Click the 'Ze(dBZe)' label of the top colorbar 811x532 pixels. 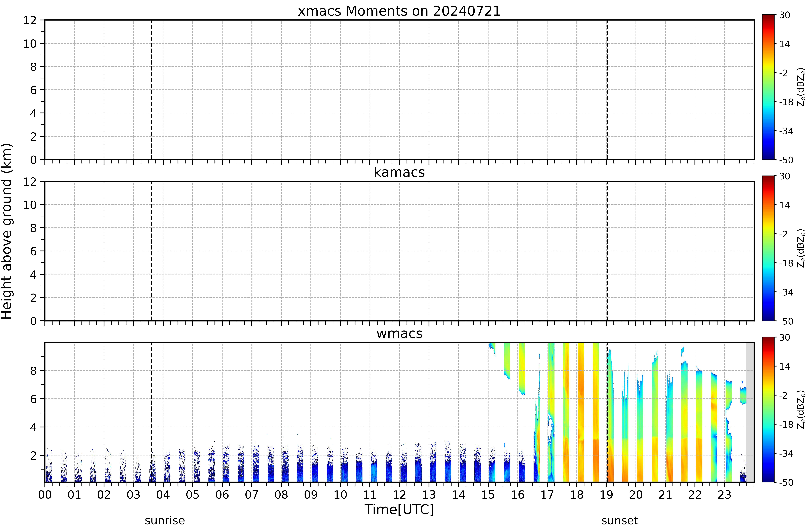point(801,87)
